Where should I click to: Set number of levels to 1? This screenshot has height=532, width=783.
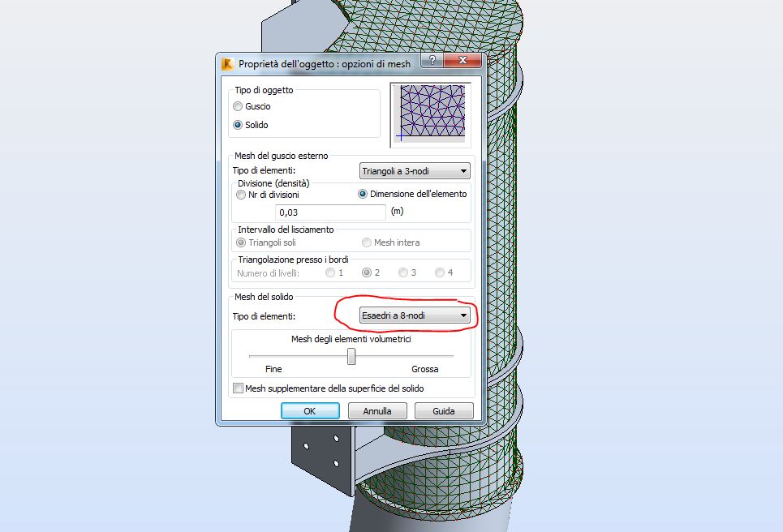tap(330, 272)
